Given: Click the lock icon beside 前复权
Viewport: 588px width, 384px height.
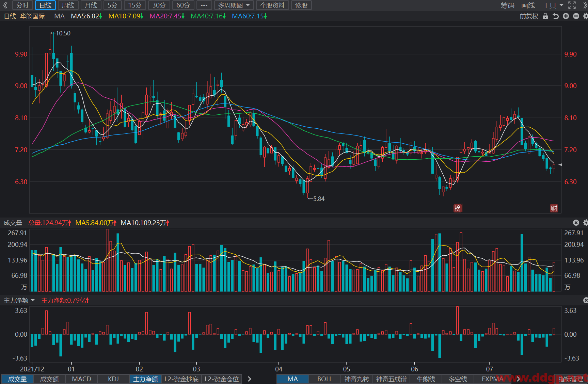Looking at the screenshot, I should point(545,16).
